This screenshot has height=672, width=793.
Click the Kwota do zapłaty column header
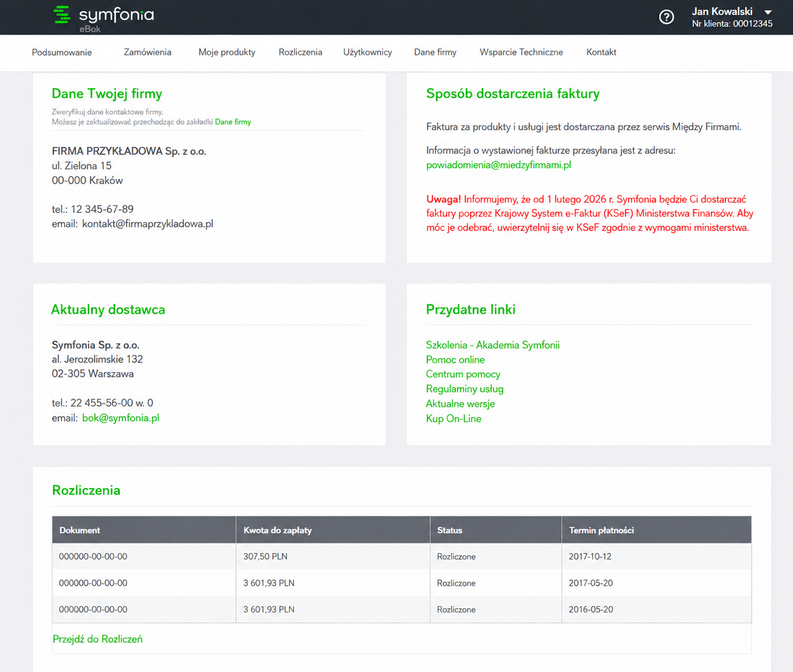pyautogui.click(x=333, y=530)
